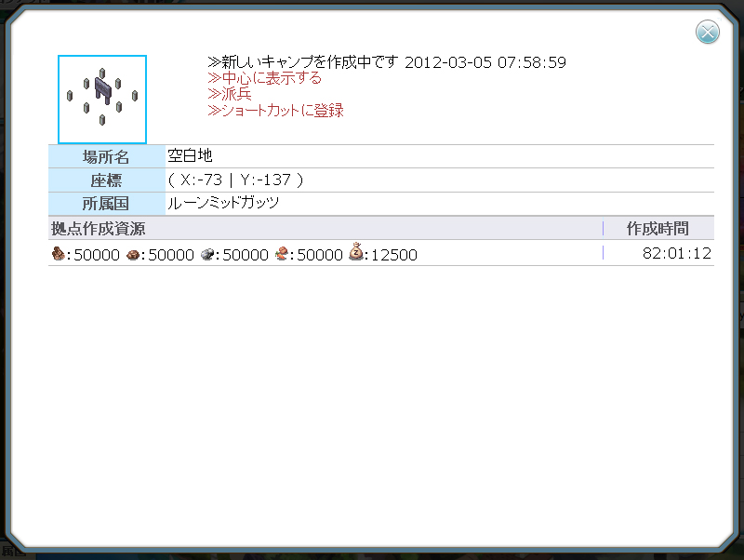Click the camp construction site thumbnail
The height and width of the screenshot is (560, 744).
coord(102,100)
